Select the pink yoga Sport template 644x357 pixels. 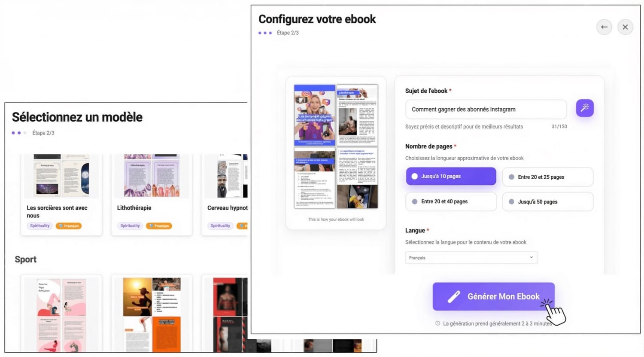(x=61, y=314)
